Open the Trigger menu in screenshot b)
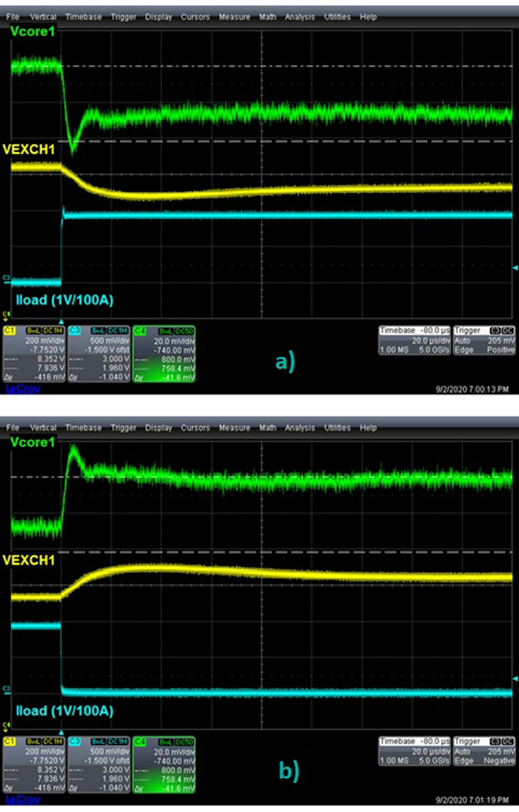 tap(123, 428)
